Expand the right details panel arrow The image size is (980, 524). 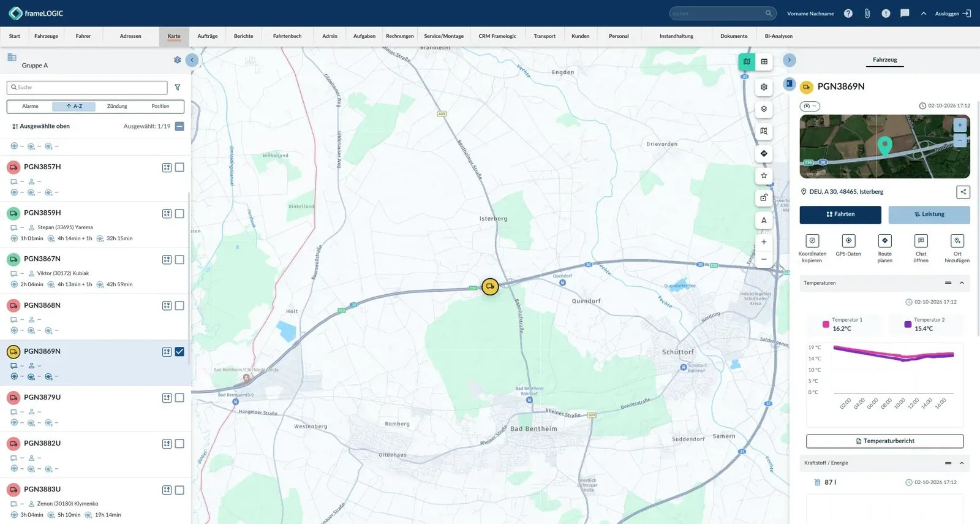(x=790, y=60)
